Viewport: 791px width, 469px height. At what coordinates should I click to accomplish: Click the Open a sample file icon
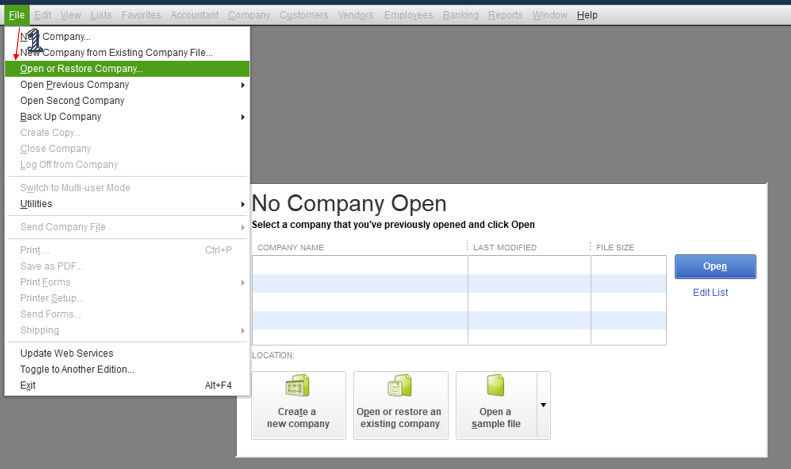point(495,385)
